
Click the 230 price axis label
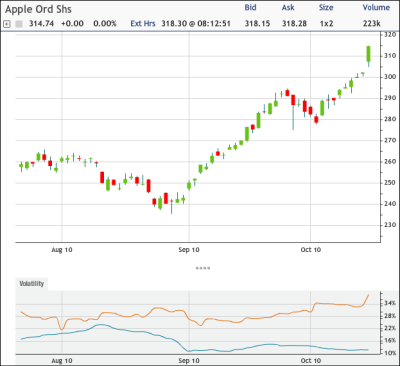tap(390, 225)
